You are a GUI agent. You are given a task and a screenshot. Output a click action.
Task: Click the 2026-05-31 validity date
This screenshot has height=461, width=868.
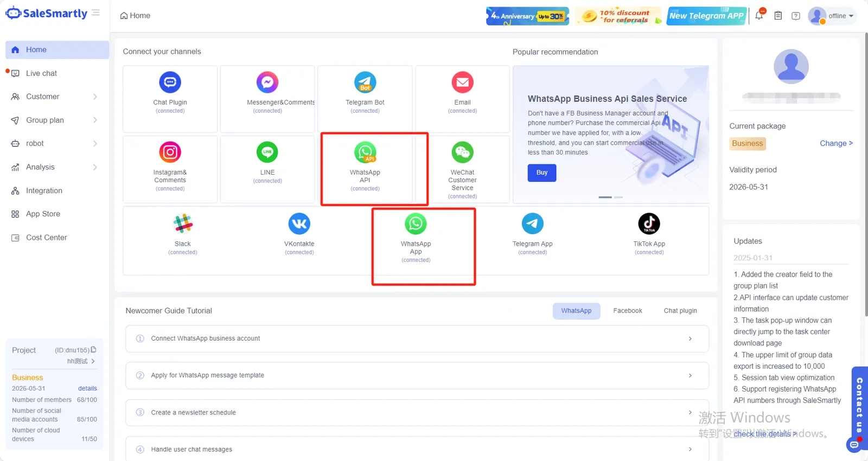pyautogui.click(x=749, y=187)
